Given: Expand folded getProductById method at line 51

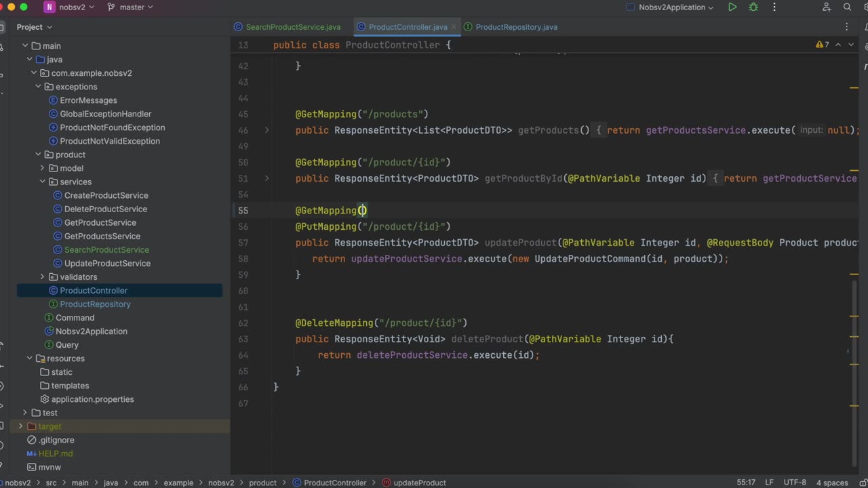Looking at the screenshot, I should tap(267, 178).
